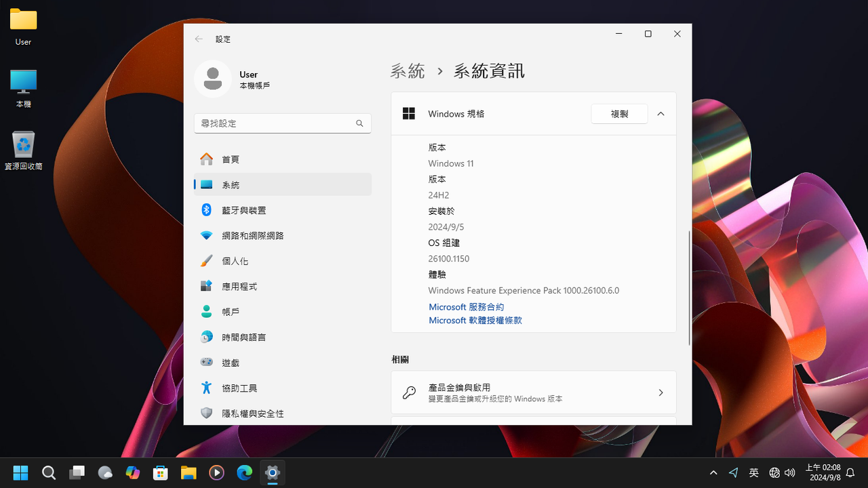868x488 pixels.
Task: Open the notification bell in tray
Action: pos(850,473)
